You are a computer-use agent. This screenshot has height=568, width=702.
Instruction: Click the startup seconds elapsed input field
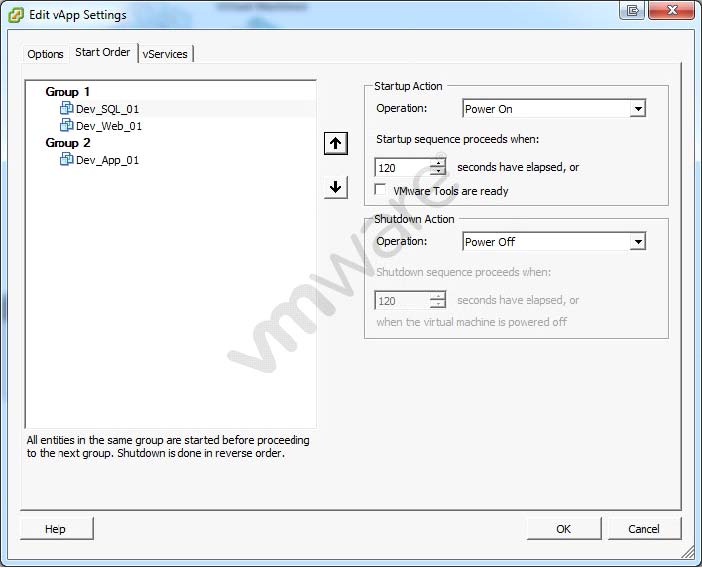click(x=402, y=168)
